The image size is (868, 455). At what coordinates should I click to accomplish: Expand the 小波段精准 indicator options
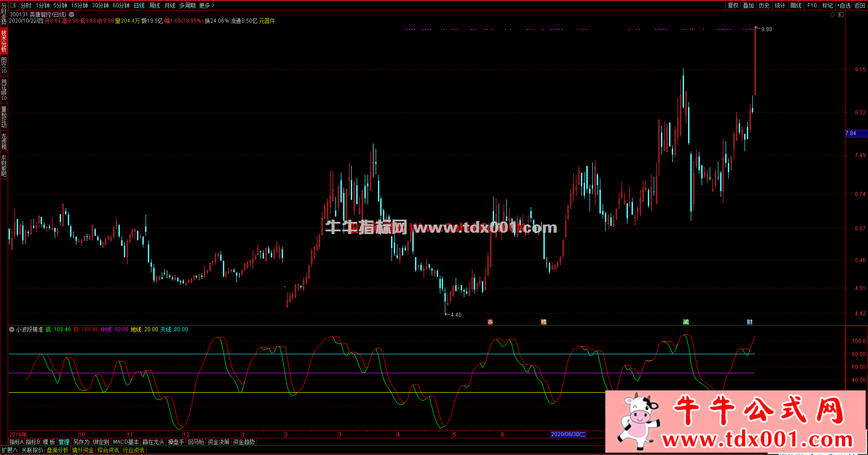click(x=12, y=329)
